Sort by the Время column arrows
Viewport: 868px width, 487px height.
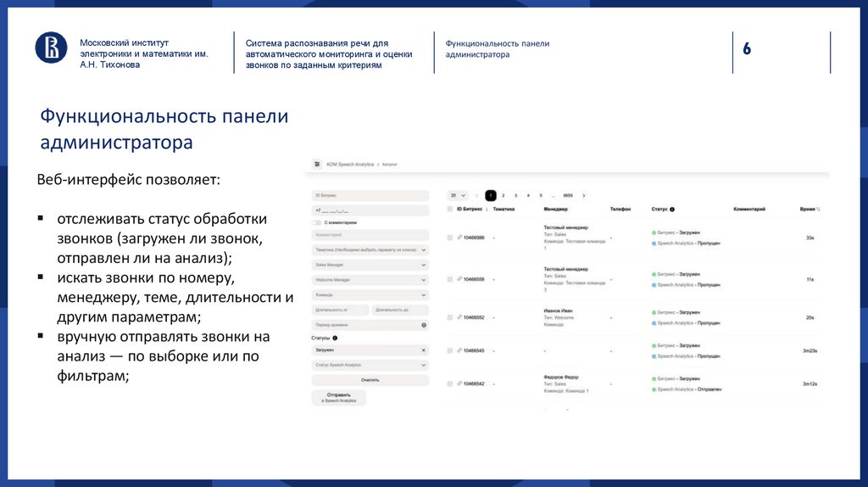pyautogui.click(x=819, y=210)
